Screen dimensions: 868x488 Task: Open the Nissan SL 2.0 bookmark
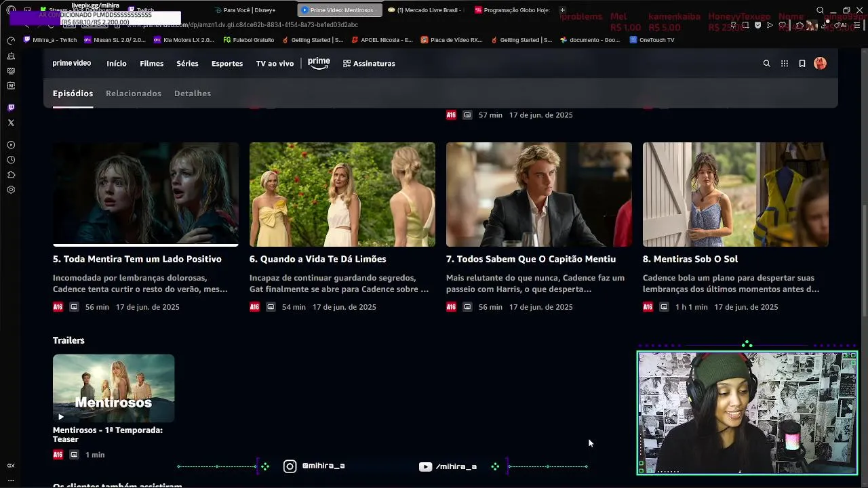[115, 40]
